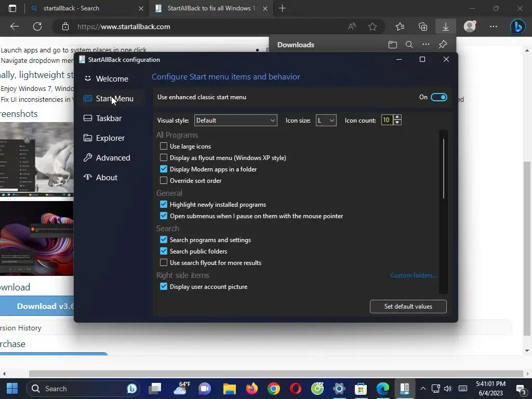Show the About section
The width and height of the screenshot is (532, 399).
coord(100,178)
